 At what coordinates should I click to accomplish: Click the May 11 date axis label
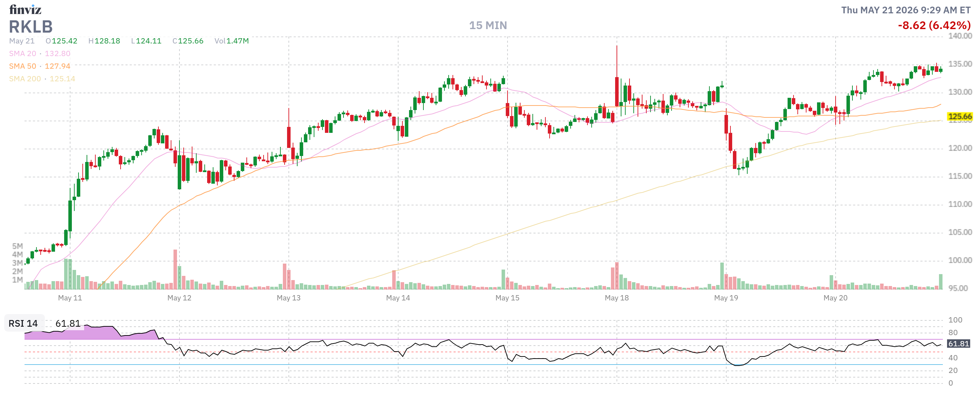point(70,298)
